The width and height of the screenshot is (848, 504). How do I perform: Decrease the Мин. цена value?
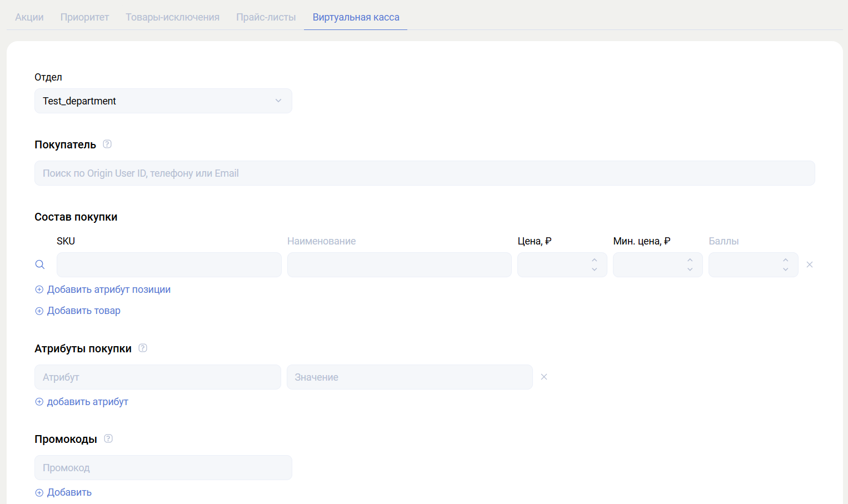[x=690, y=270]
